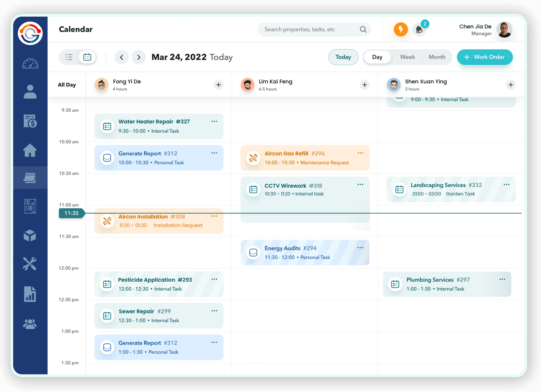Switch to list view toggle
The image size is (541, 392).
[x=69, y=57]
